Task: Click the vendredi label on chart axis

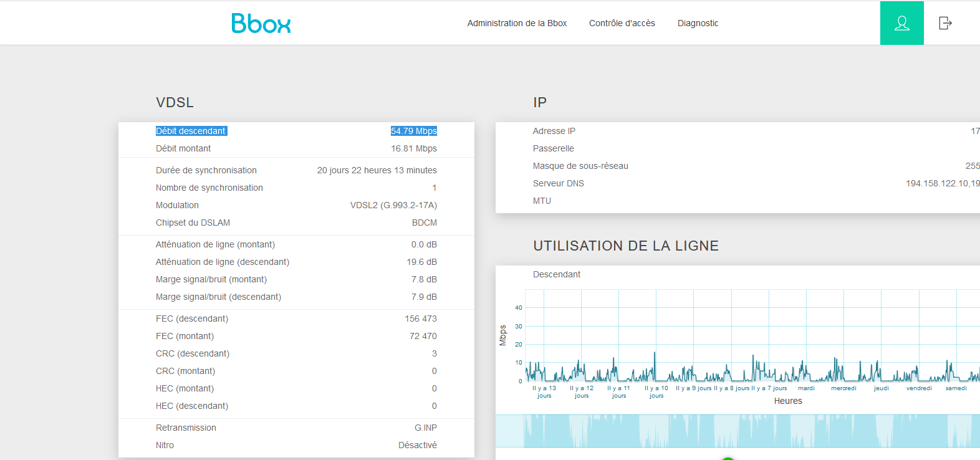Action: (919, 388)
